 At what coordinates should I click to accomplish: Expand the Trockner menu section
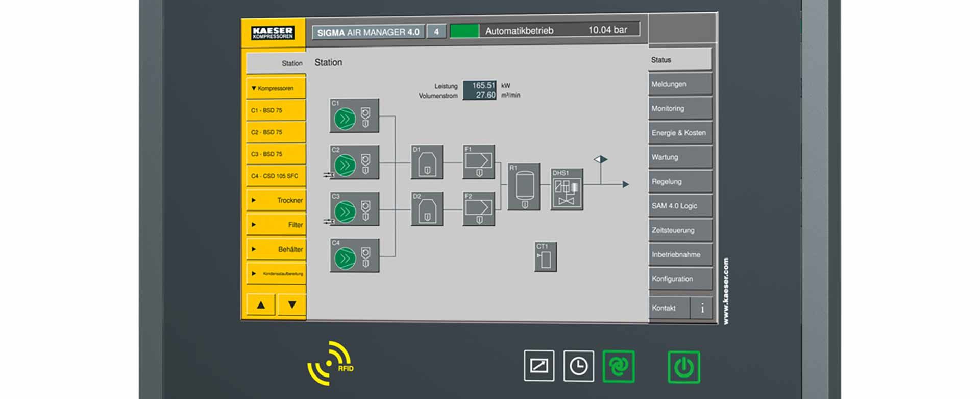[x=276, y=200]
